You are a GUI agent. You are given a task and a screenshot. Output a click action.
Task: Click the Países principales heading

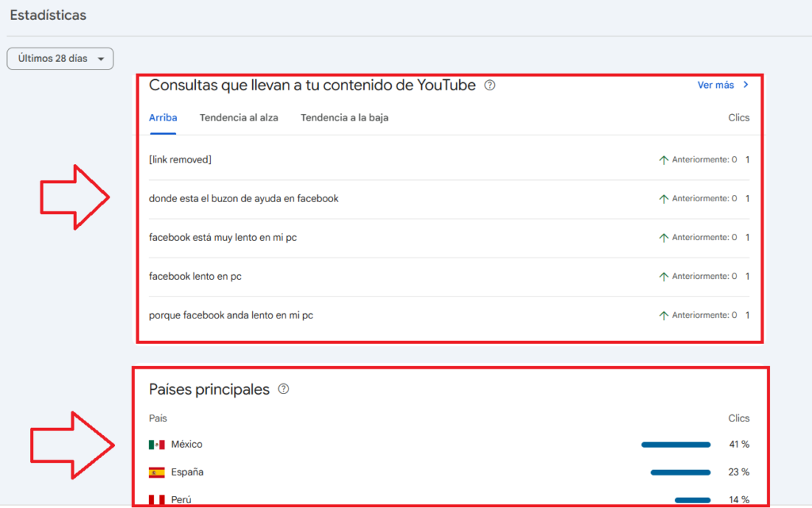click(209, 389)
